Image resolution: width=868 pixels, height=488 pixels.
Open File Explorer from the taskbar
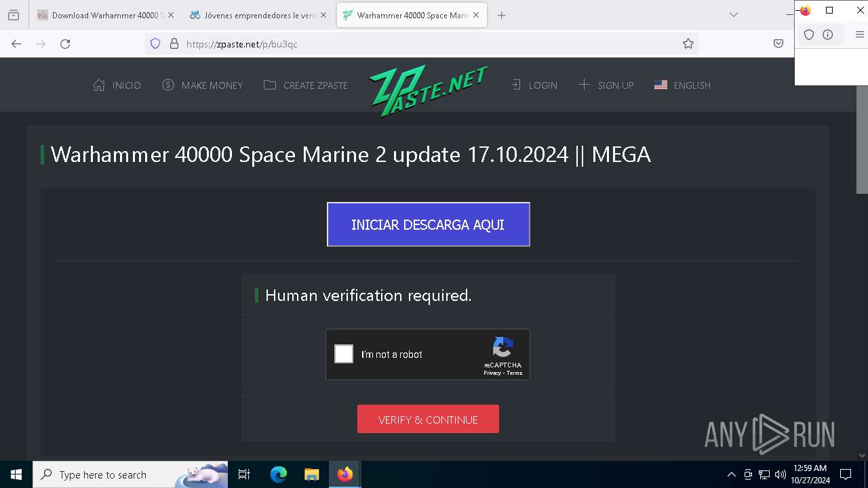pos(311,474)
